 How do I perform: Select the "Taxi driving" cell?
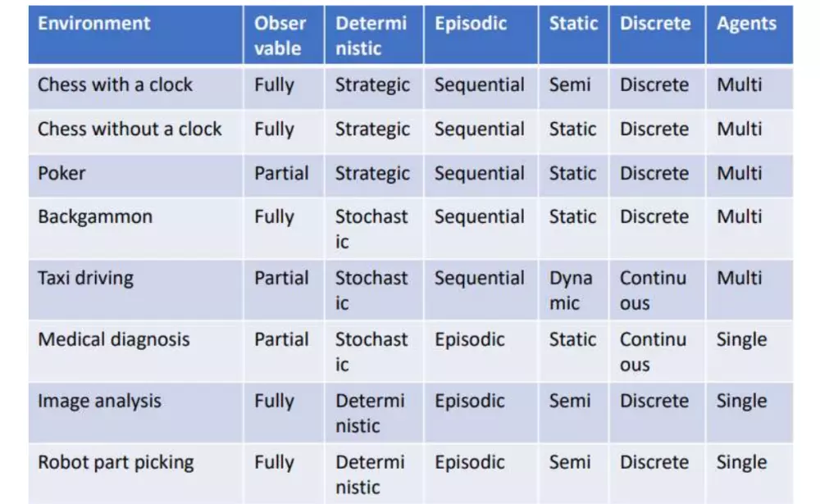pos(85,278)
